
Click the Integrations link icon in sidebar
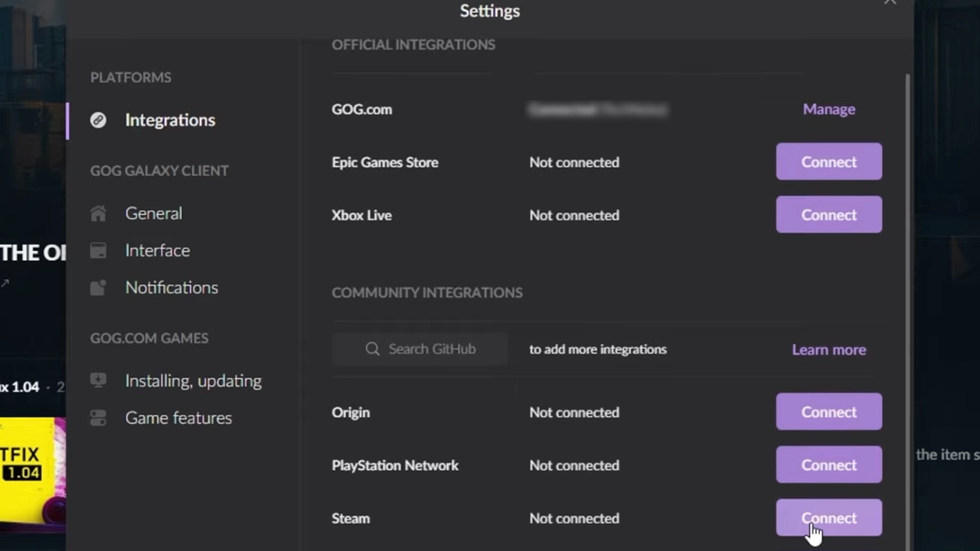pos(98,120)
